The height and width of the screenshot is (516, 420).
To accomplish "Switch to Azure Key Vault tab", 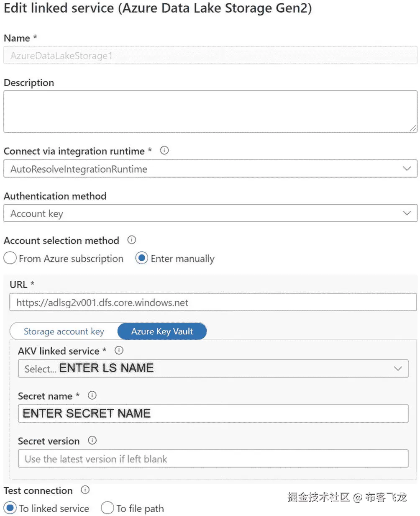I will [162, 331].
